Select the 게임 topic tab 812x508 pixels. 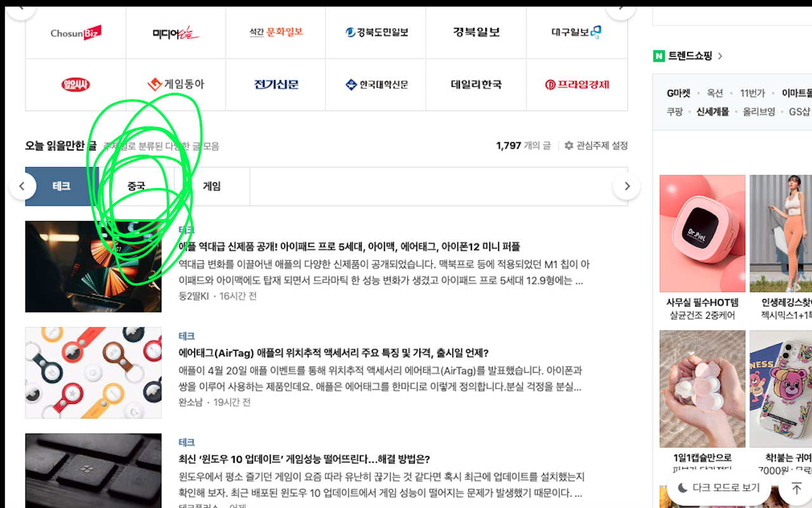212,187
